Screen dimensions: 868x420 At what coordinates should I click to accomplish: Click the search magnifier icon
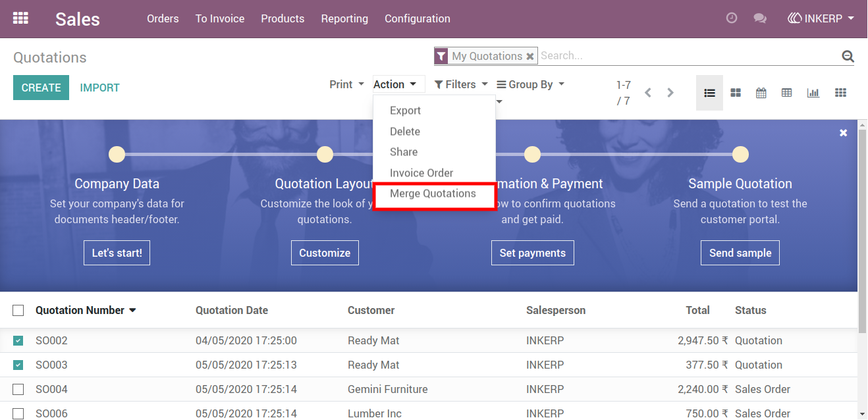click(x=848, y=56)
